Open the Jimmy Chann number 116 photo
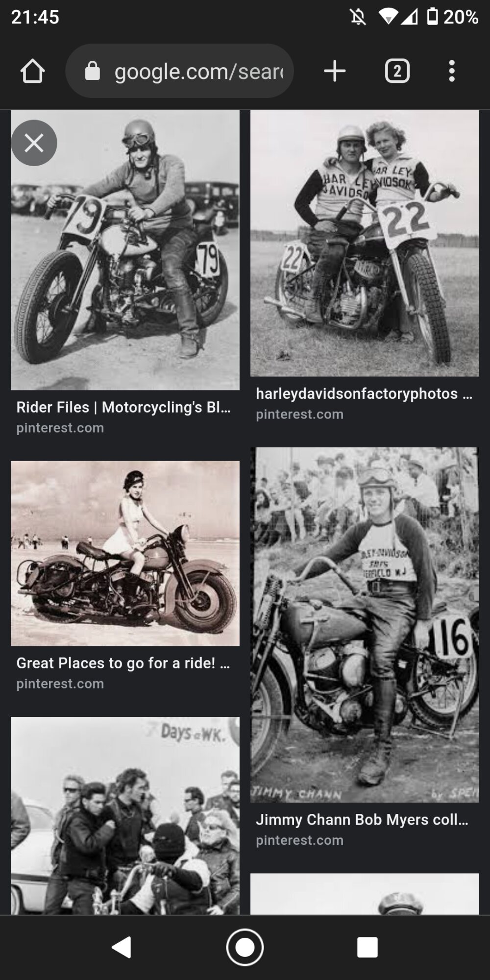The width and height of the screenshot is (490, 980). [x=365, y=625]
